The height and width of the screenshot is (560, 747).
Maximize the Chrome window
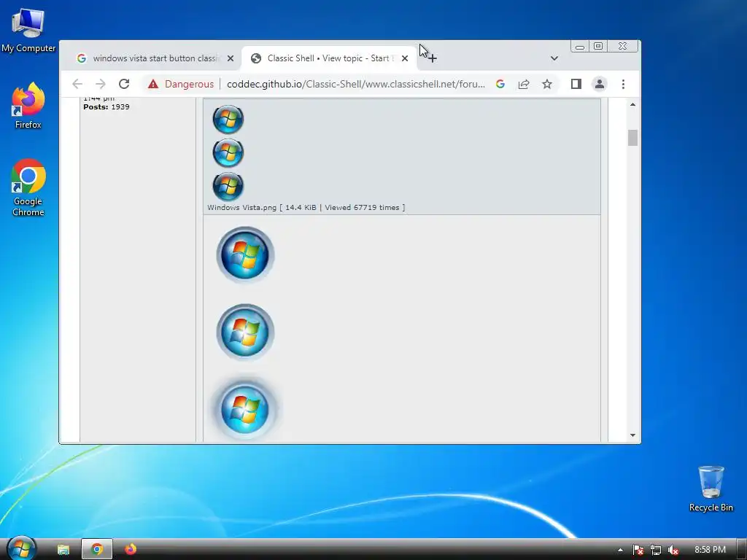(x=598, y=46)
